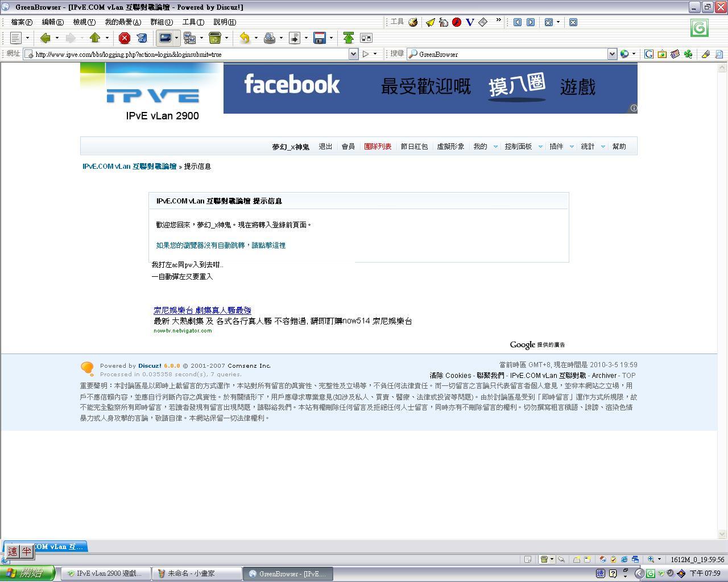Viewport: 728px width, 582px height.
Task: Click the red flash tool icon
Action: 457,22
